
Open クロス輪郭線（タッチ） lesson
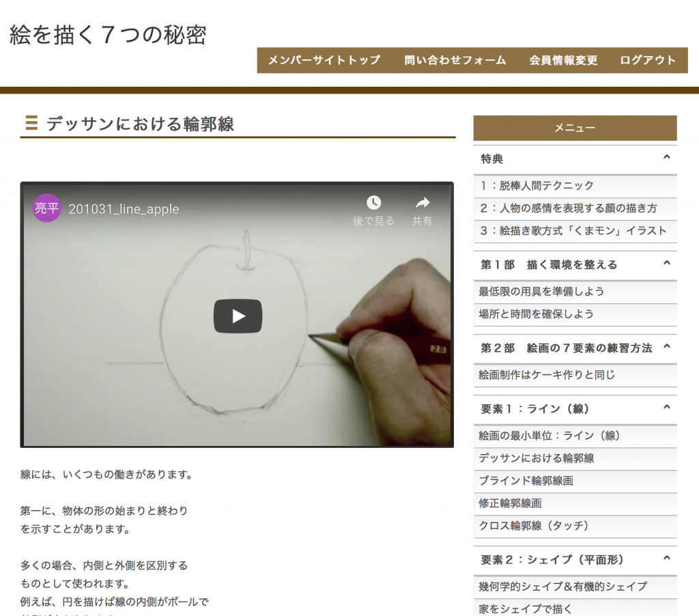coord(575,526)
